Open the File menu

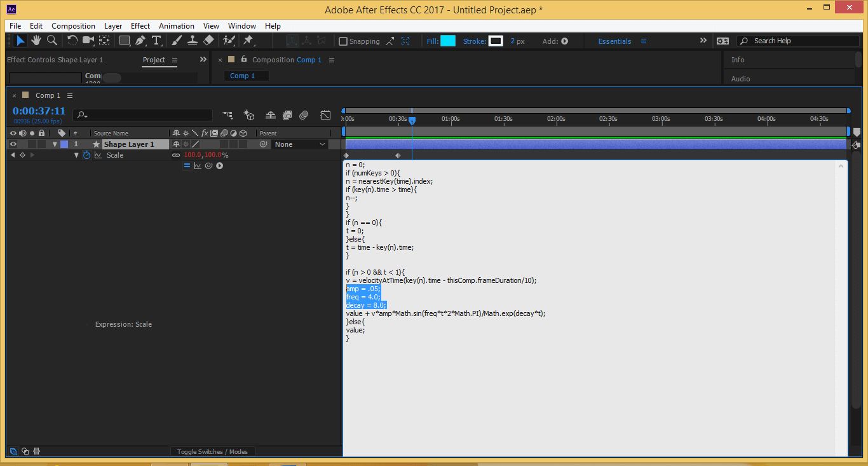pos(15,26)
